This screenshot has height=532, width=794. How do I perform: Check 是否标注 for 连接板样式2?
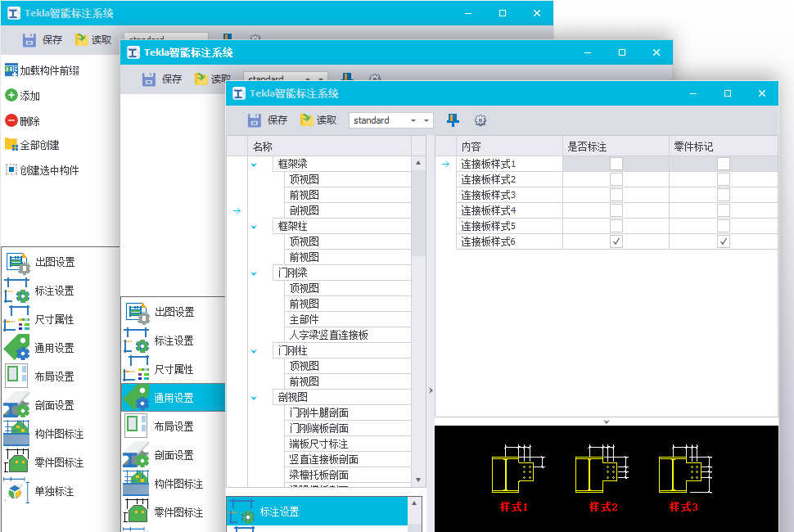tap(616, 179)
